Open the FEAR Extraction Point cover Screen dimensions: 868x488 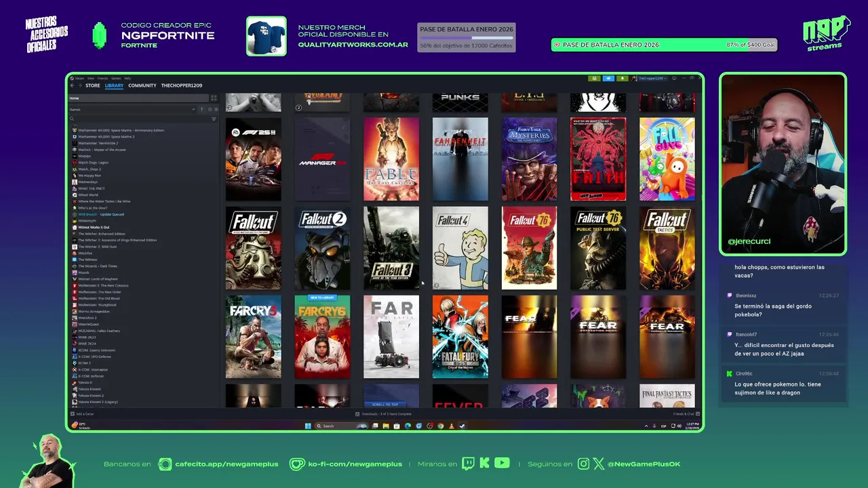coord(598,337)
